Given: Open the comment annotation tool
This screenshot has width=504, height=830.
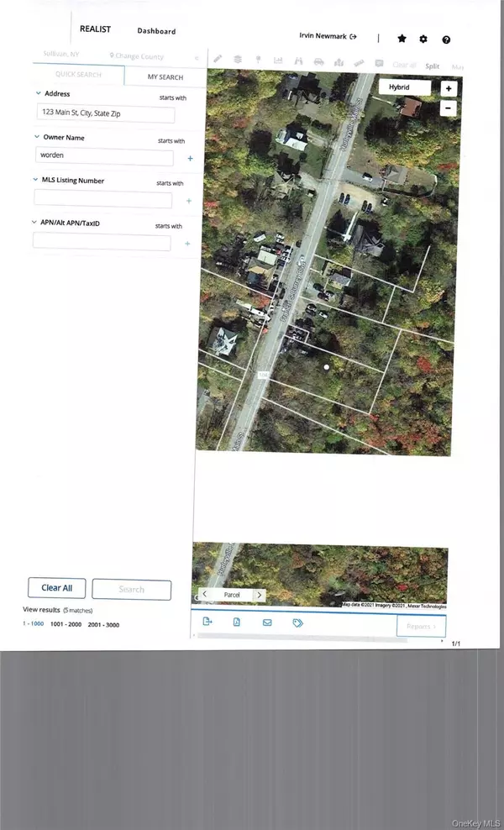Looking at the screenshot, I should pos(379,64).
